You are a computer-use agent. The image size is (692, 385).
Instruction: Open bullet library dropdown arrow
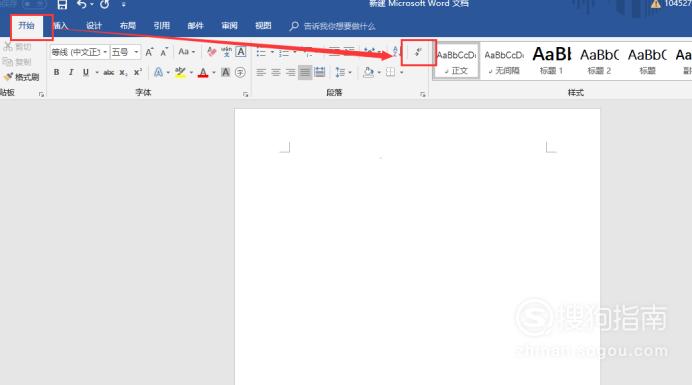point(272,53)
